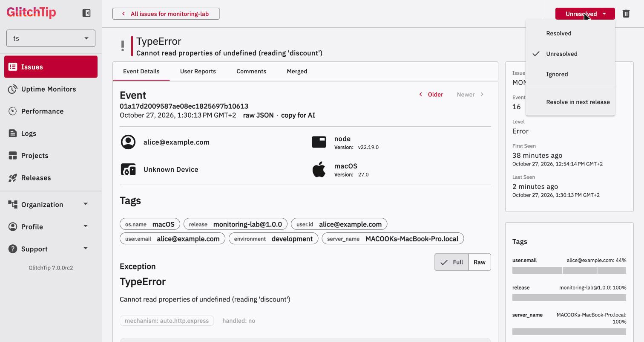Switch to the User Reports tab

click(x=198, y=71)
